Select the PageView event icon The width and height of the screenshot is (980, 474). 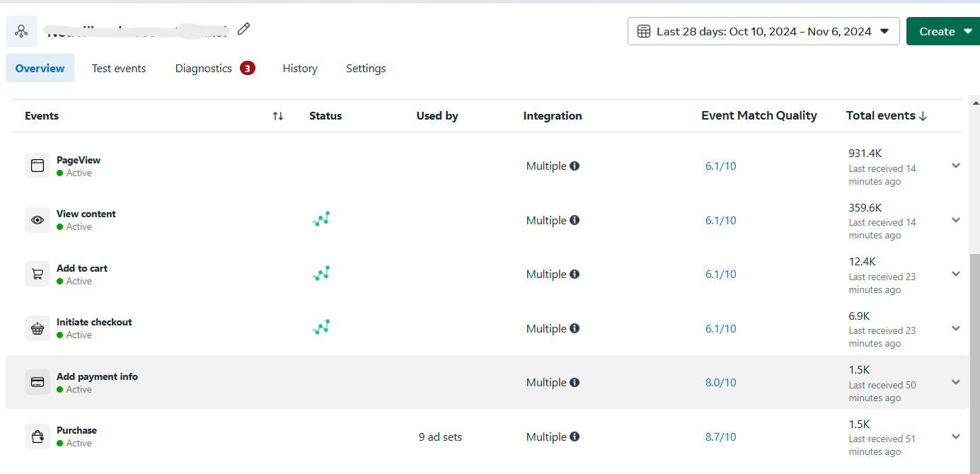point(38,165)
